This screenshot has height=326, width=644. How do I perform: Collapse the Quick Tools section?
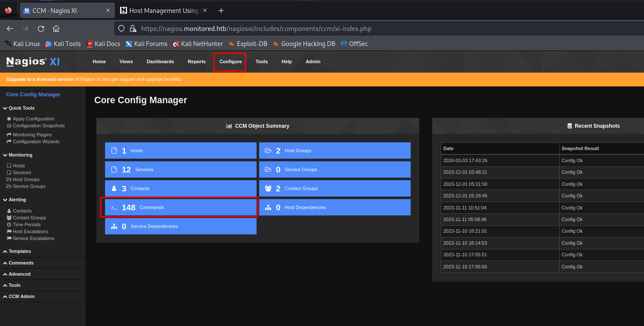19,108
